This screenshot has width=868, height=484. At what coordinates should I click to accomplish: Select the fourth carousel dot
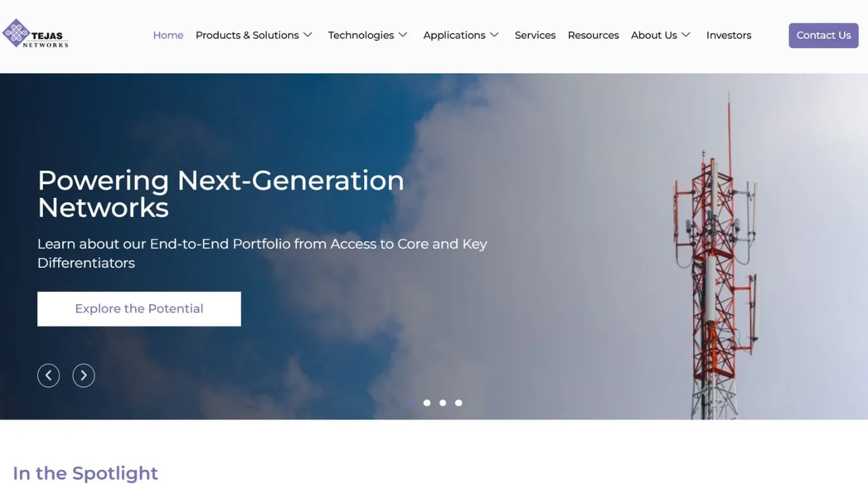458,402
